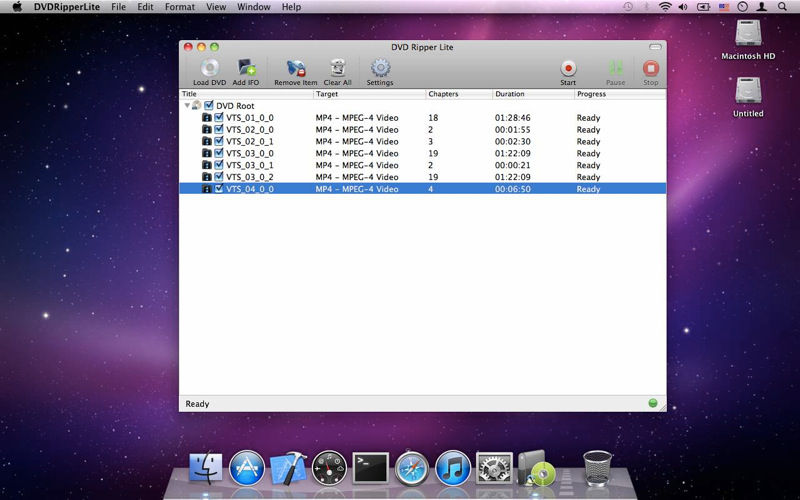Open the File menu
The height and width of the screenshot is (500, 800).
(118, 7)
